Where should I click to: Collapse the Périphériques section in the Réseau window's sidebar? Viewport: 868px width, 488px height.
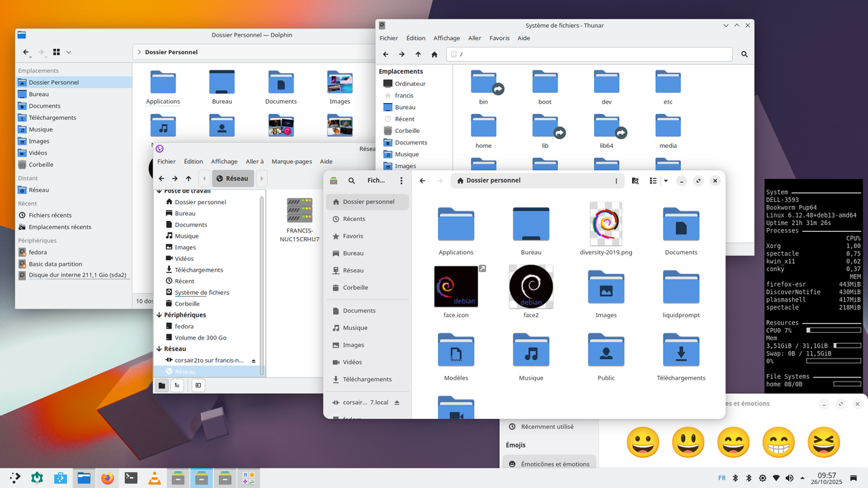click(159, 315)
